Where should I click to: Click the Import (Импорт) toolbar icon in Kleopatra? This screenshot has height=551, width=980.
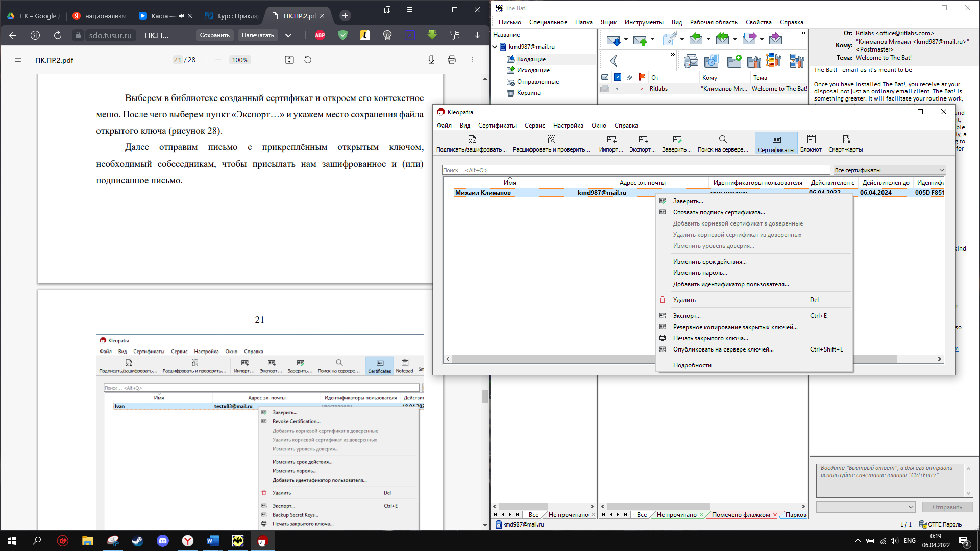[x=611, y=143]
